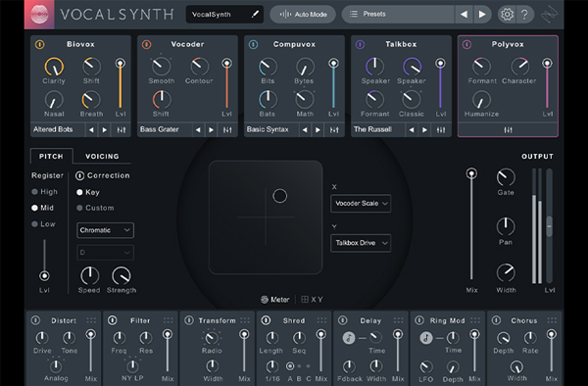Open the settings gear icon
The width and height of the screenshot is (588, 386).
(x=507, y=15)
